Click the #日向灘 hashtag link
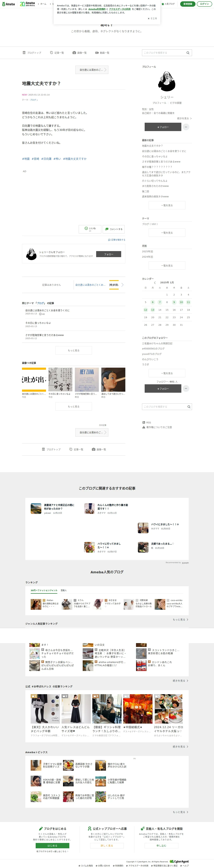This screenshot has height=868, width=214. click(x=46, y=159)
